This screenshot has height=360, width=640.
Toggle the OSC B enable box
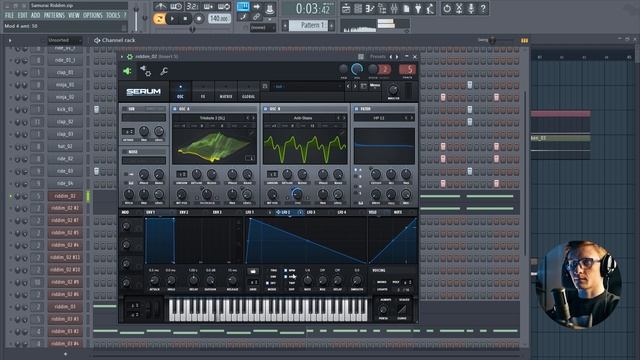tap(266, 109)
